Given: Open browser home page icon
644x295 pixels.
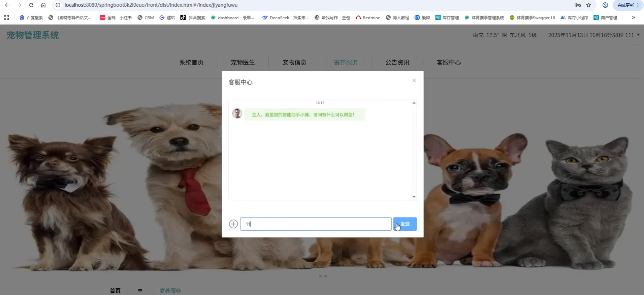Looking at the screenshot, I should [43, 5].
